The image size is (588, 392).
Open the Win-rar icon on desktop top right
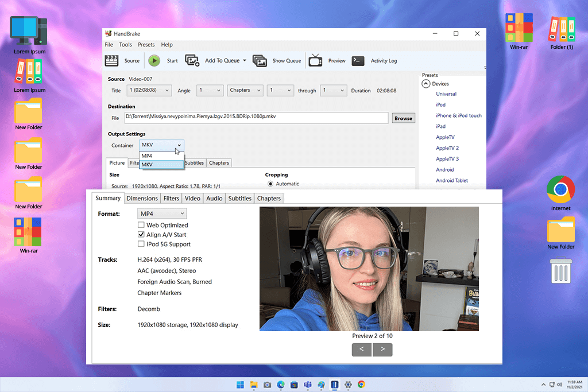coord(519,28)
